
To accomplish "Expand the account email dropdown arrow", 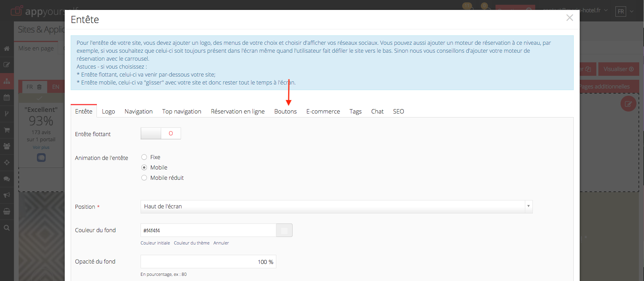I will click(606, 10).
